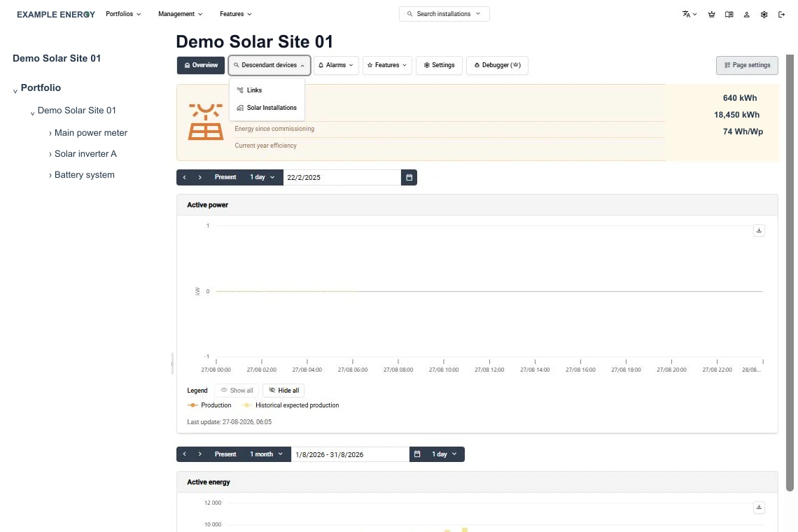Collapse Demo Solar Site 01 tree node
Viewport: 798px width, 532px height.
32,113
